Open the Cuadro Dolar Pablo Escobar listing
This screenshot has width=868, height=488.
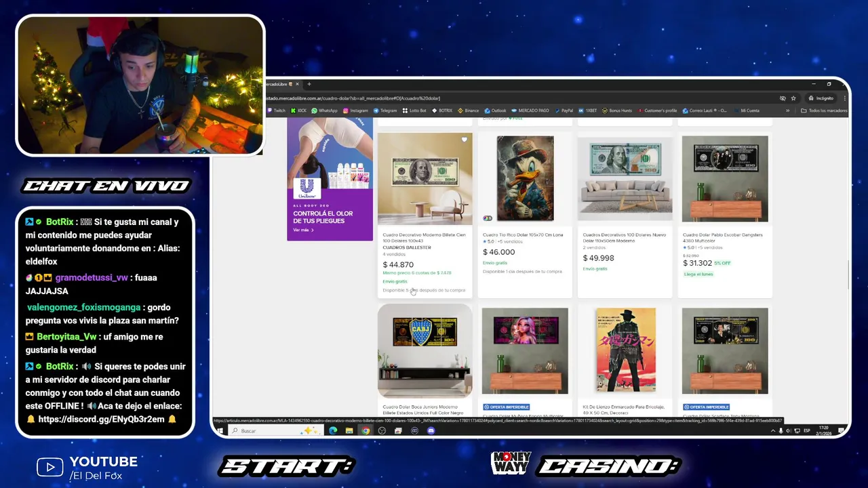tap(723, 238)
